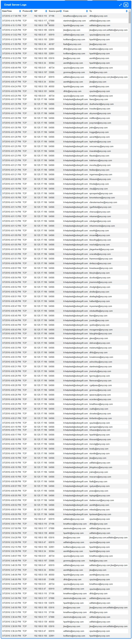
Task: Toggle sort arrows on the SIP column
Action: pos(46,11)
